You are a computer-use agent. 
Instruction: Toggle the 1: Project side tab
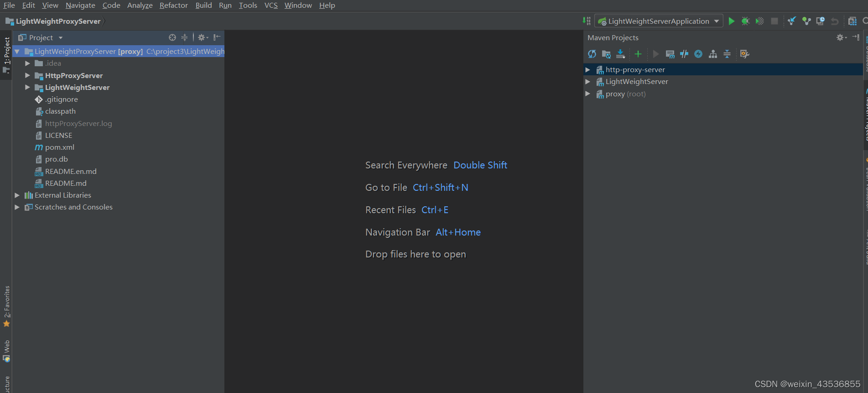click(x=6, y=55)
